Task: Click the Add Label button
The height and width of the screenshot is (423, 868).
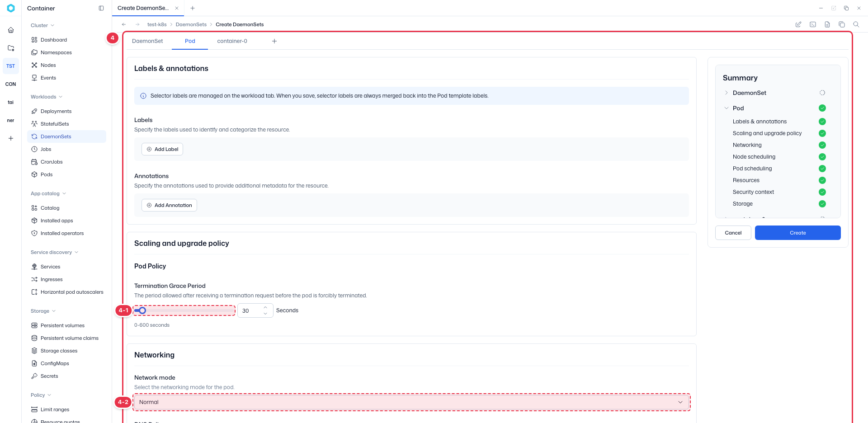Action: tap(162, 149)
